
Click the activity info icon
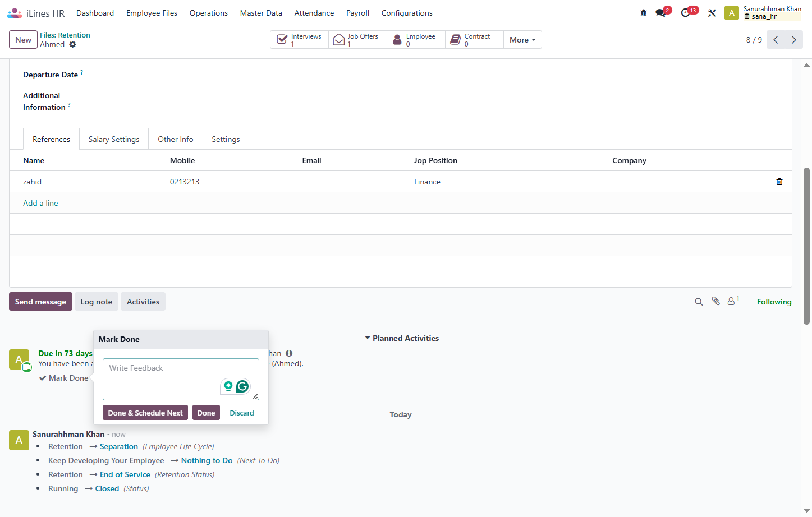point(289,353)
